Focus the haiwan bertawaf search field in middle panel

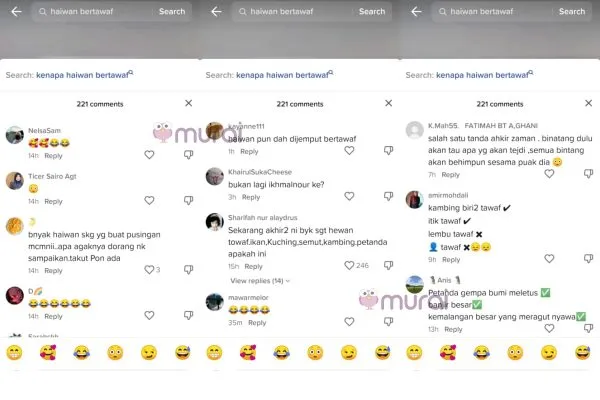pyautogui.click(x=295, y=11)
